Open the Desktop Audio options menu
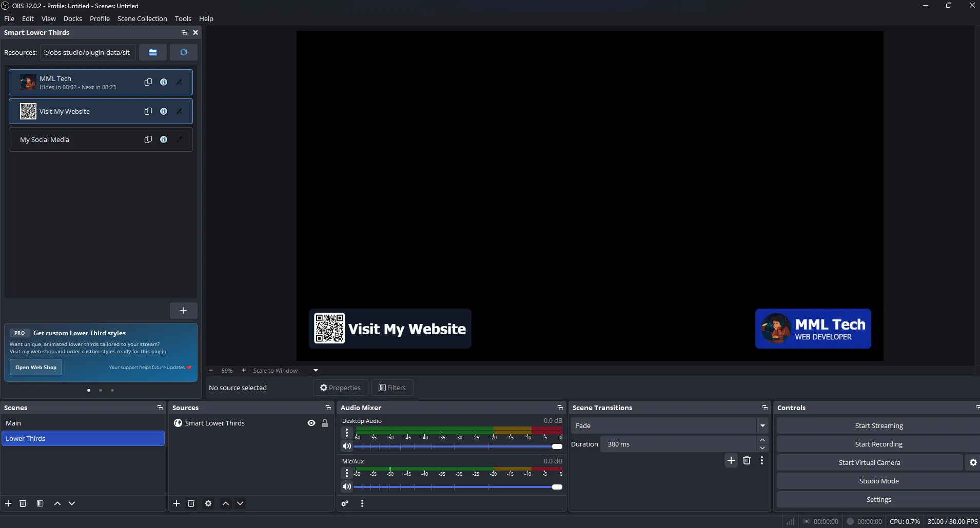The image size is (980, 528). pos(347,433)
